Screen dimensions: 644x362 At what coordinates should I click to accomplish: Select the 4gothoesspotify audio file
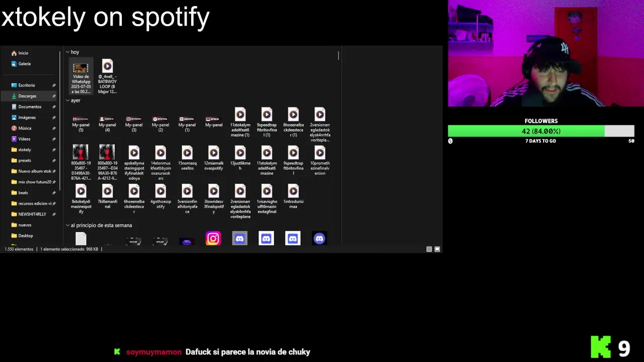pyautogui.click(x=160, y=197)
